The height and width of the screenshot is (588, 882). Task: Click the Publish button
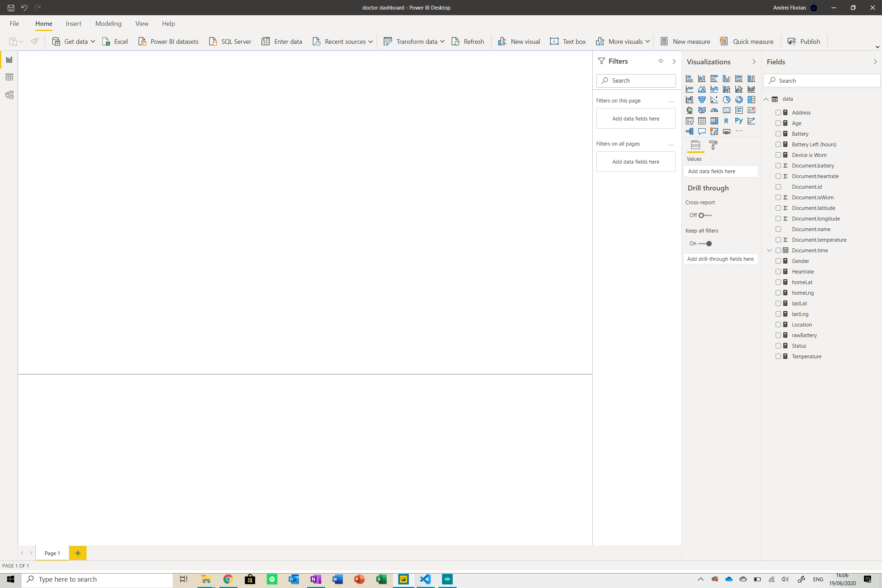tap(804, 42)
